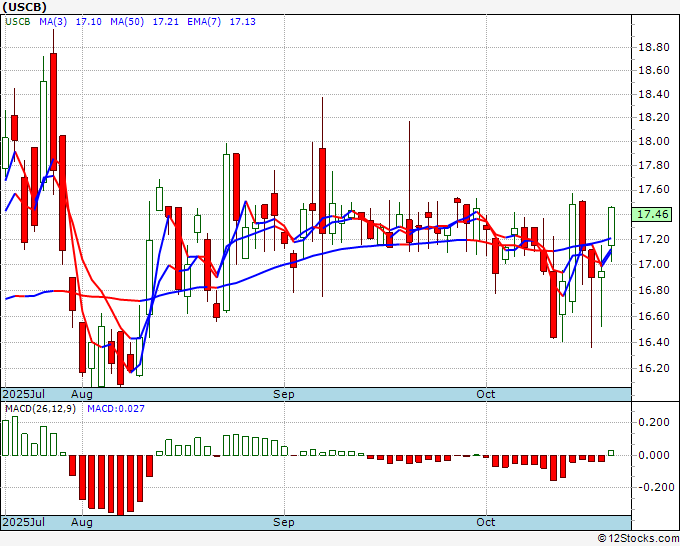Click Aug on the MACD date axis

point(82,522)
